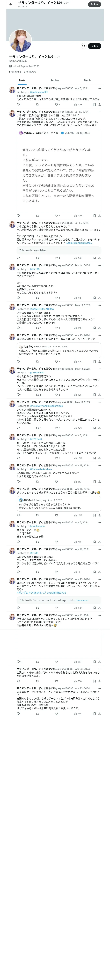
Task: Like the reply to @bochimado
Action: point(56,542)
